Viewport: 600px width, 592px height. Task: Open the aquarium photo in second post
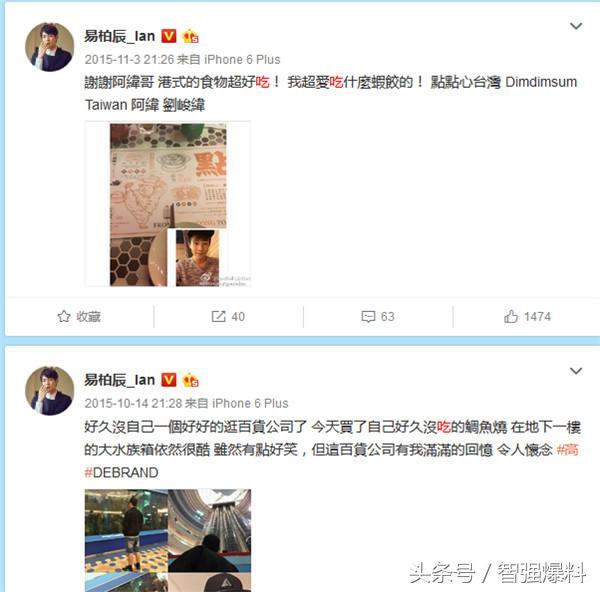126,530
